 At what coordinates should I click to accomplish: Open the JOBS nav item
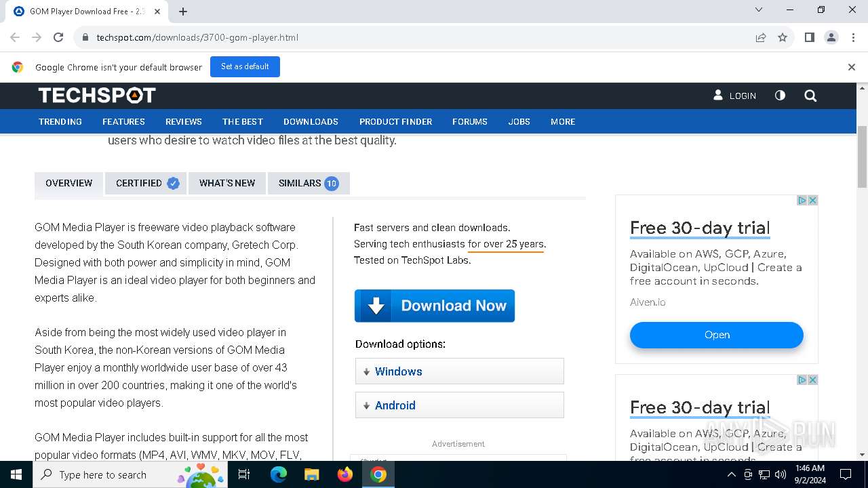[x=519, y=121]
